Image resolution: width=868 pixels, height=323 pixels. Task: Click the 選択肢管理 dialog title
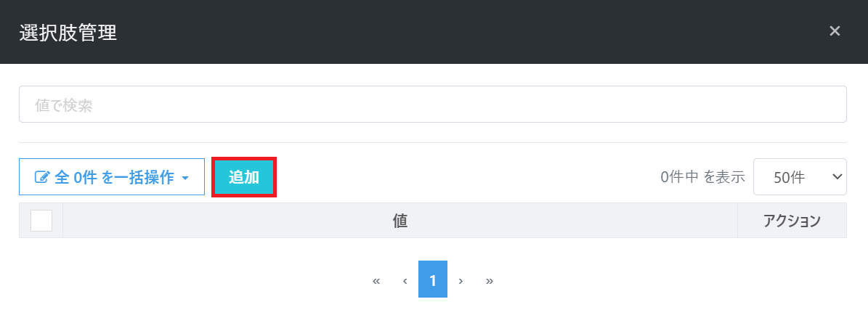pyautogui.click(x=68, y=32)
